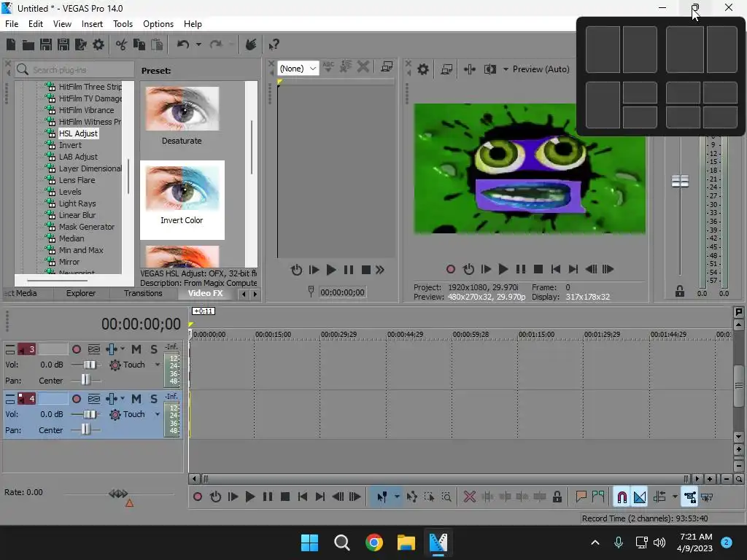Open the undo history dropdown arrow
Image resolution: width=747 pixels, height=560 pixels.
click(198, 44)
